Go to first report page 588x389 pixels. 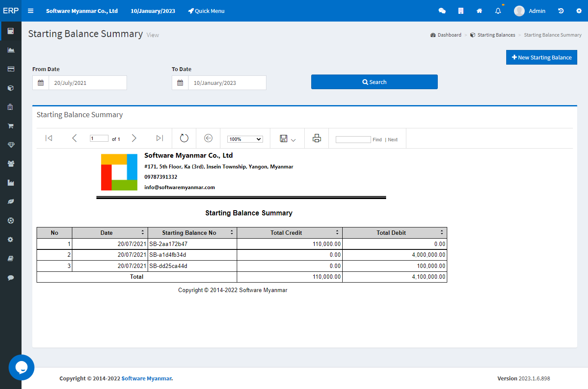coord(49,138)
